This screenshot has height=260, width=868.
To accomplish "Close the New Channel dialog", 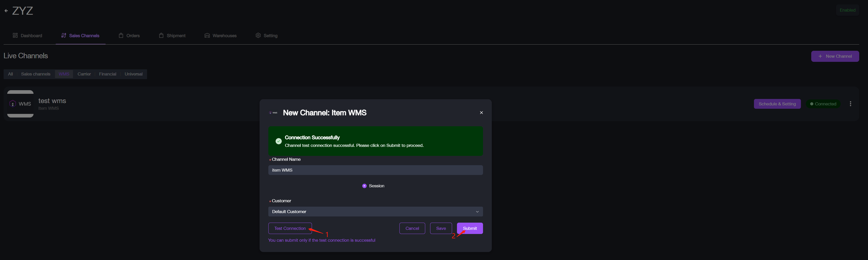I will (x=481, y=112).
